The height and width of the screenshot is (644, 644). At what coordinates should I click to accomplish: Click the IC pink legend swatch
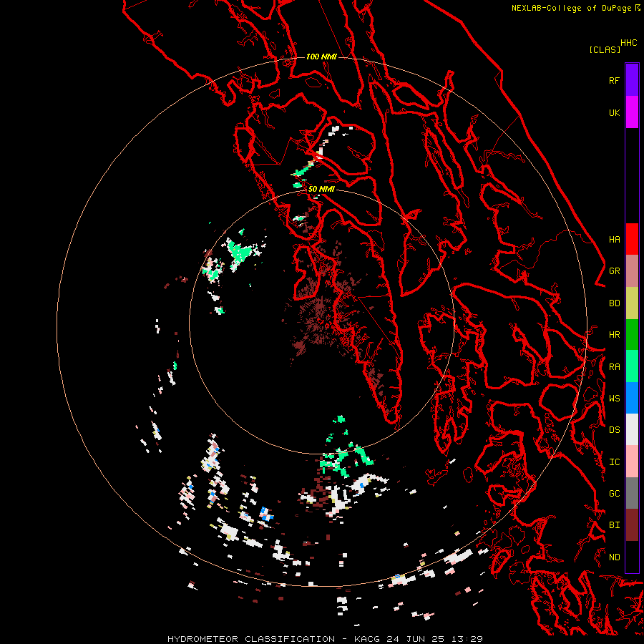pos(632,462)
